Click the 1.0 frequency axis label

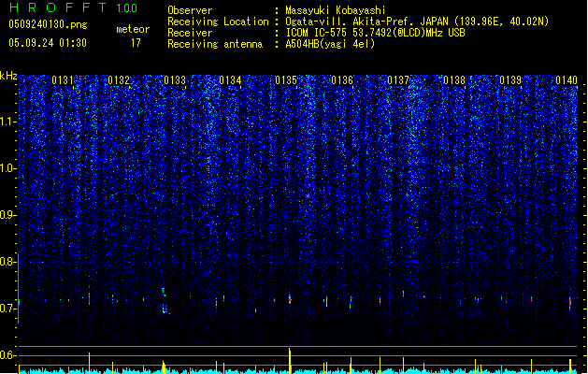click(8, 168)
